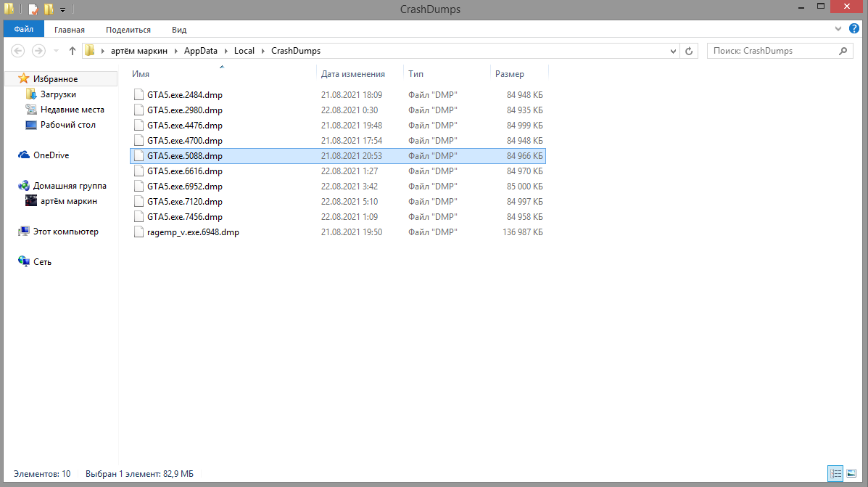Open the Customize Quick Access Toolbar dropdown

(x=62, y=10)
